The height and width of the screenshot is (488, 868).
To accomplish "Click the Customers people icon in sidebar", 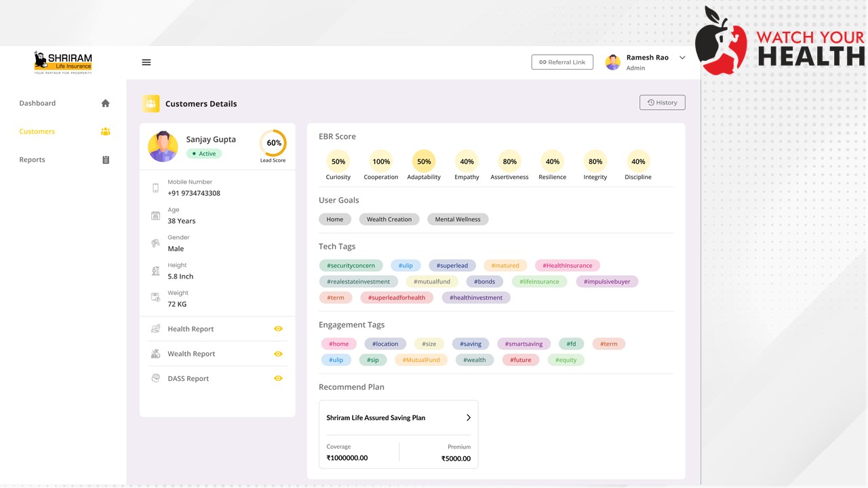I will 105,131.
